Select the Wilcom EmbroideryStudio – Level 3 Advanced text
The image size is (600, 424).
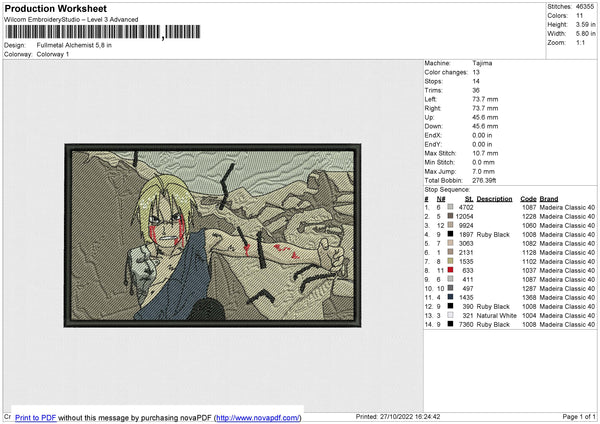point(71,19)
